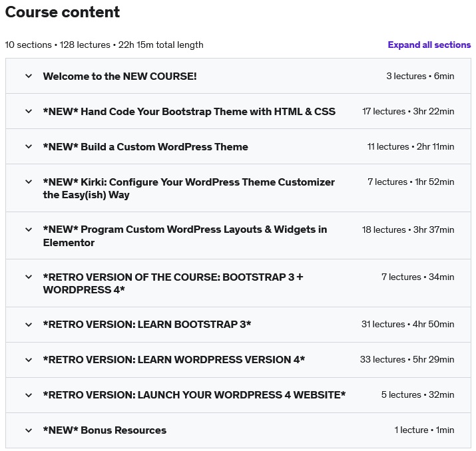This screenshot has height=451, width=476.
Task: Open '*NEW* Bonus Resources' section title
Action: [105, 430]
